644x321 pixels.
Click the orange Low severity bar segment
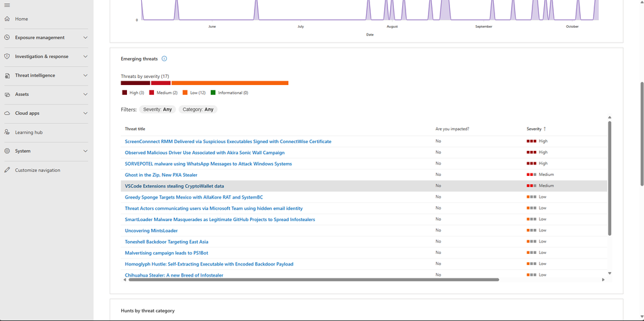[230, 83]
